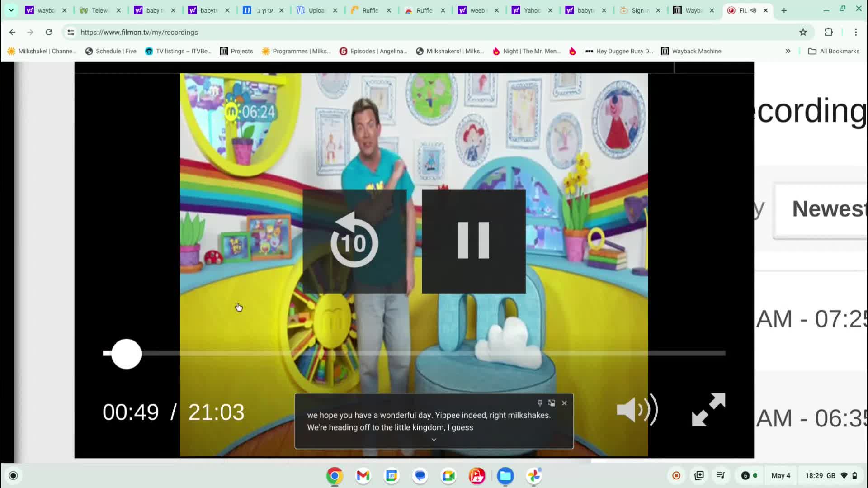868x488 pixels.
Task: Expand the live captions with the chevron
Action: click(433, 439)
